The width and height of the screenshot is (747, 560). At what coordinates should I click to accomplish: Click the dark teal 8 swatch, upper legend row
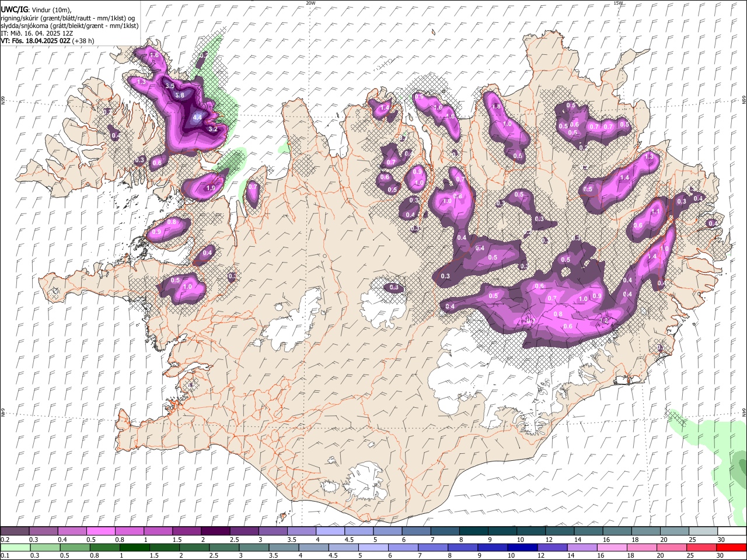(x=473, y=531)
